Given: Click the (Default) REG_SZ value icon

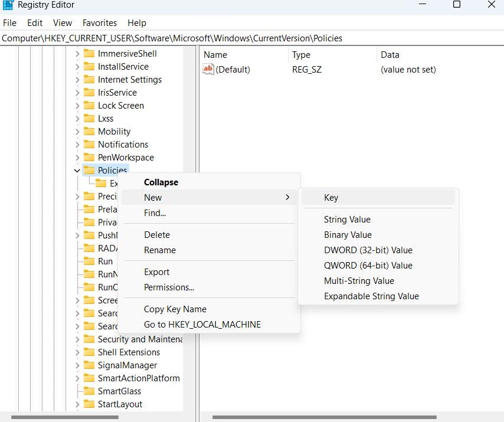Looking at the screenshot, I should [x=208, y=69].
